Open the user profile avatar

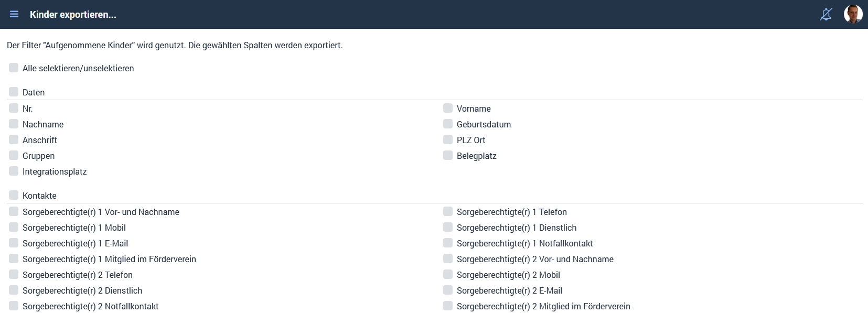[x=853, y=14]
